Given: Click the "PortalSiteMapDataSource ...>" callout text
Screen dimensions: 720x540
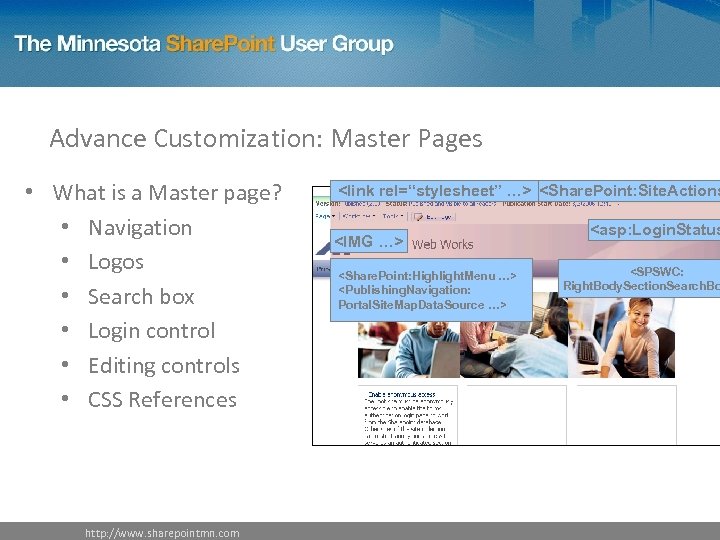Looking at the screenshot, I should tap(422, 305).
